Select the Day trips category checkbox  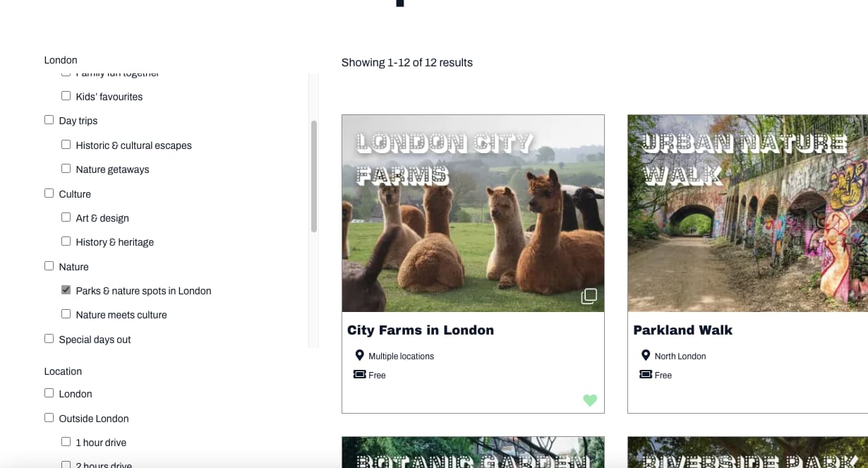tap(49, 120)
